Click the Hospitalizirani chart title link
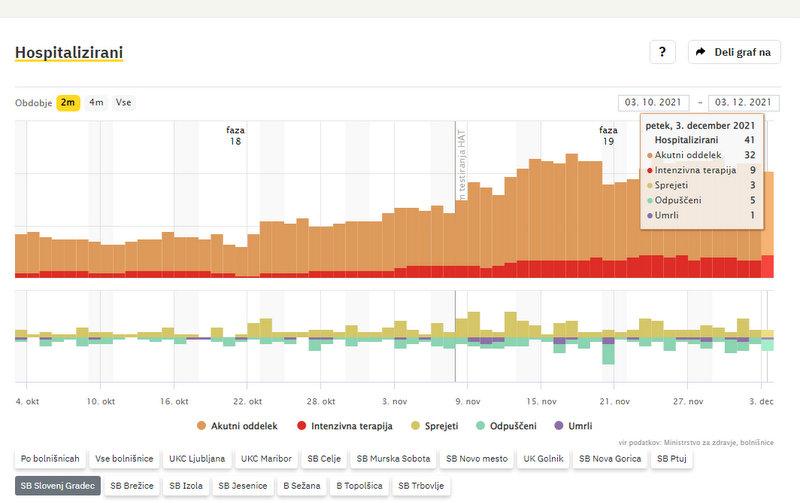Viewport: 800px width, 503px height. [x=69, y=52]
